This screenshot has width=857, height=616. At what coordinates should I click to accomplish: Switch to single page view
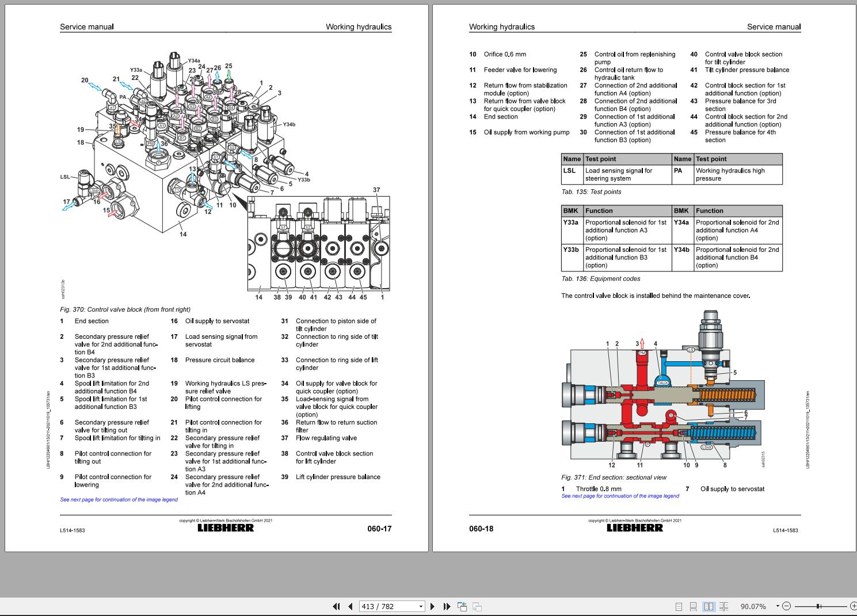pyautogui.click(x=679, y=606)
